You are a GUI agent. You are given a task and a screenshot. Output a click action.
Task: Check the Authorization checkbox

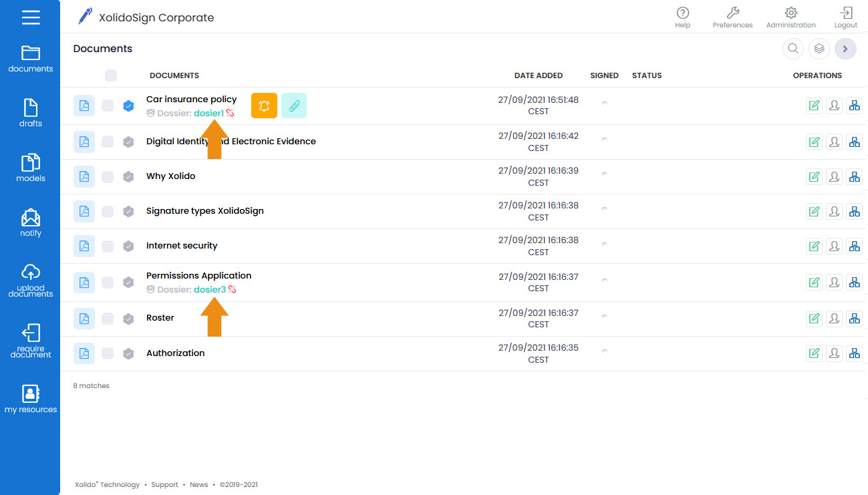point(108,353)
